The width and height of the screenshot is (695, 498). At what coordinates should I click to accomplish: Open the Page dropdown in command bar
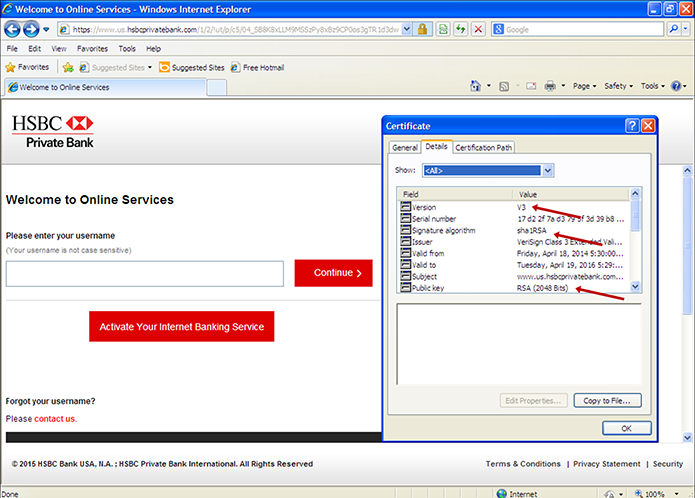click(584, 87)
